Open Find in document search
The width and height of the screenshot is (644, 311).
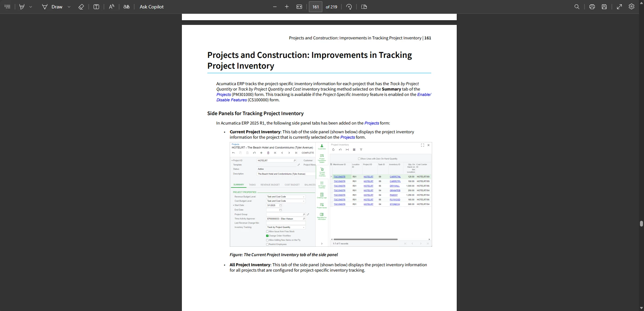(577, 7)
